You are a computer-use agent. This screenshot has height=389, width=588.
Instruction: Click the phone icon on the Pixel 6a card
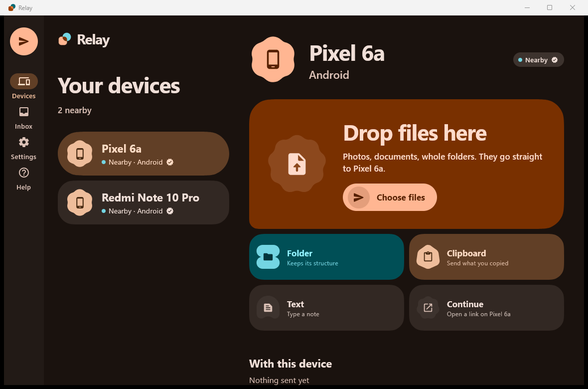[x=80, y=154]
